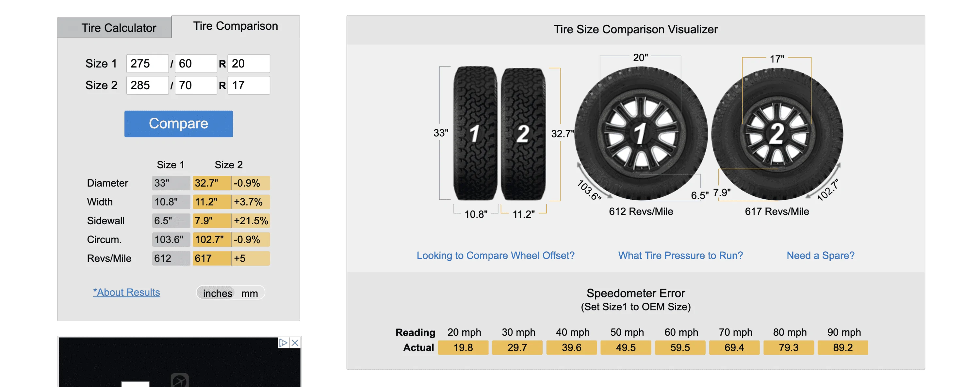Screen dimensions: 980x387
Task: Open the About Results link
Action: click(126, 292)
